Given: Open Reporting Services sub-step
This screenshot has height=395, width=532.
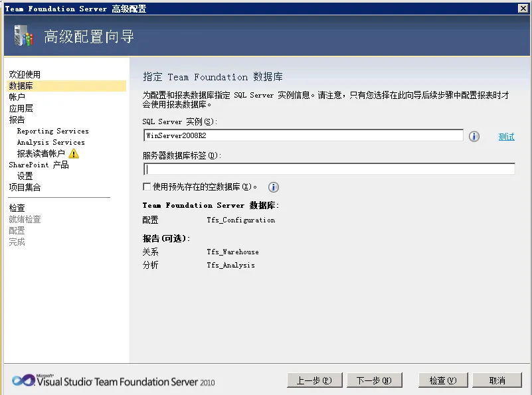Looking at the screenshot, I should [53, 131].
